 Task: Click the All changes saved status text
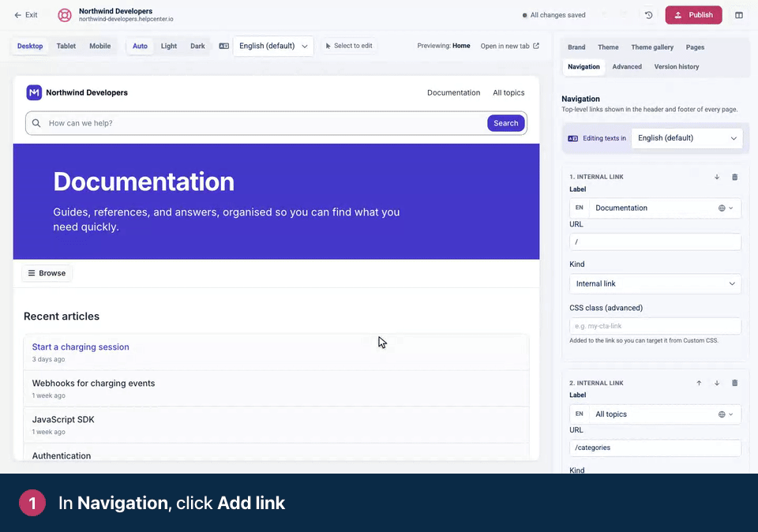pos(558,15)
